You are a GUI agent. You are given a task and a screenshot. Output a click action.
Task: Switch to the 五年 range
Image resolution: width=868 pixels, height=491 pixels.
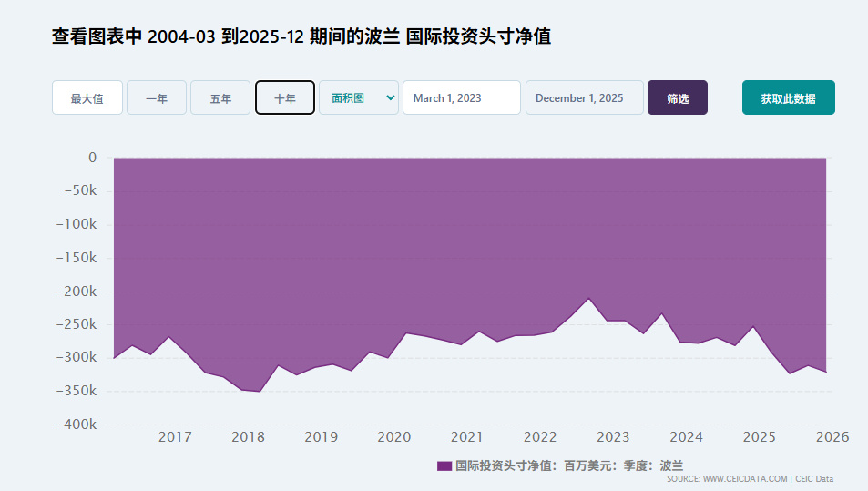[220, 98]
